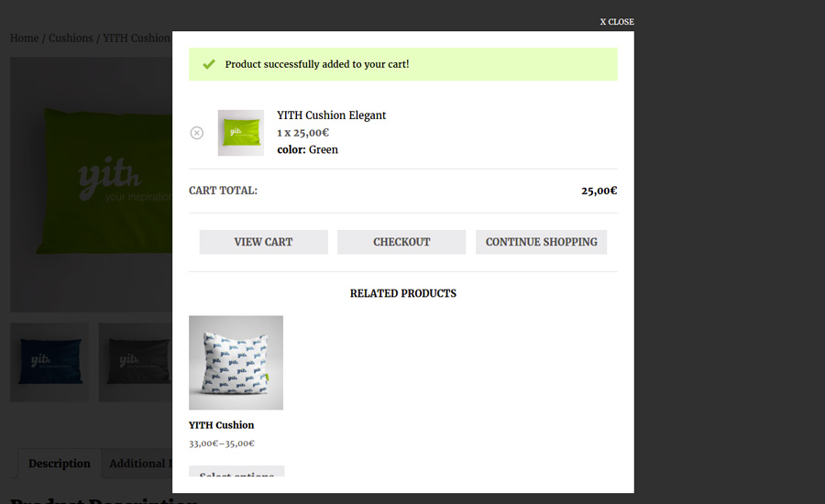Screen dimensions: 825x504
Task: Click the success message text
Action: 317,64
